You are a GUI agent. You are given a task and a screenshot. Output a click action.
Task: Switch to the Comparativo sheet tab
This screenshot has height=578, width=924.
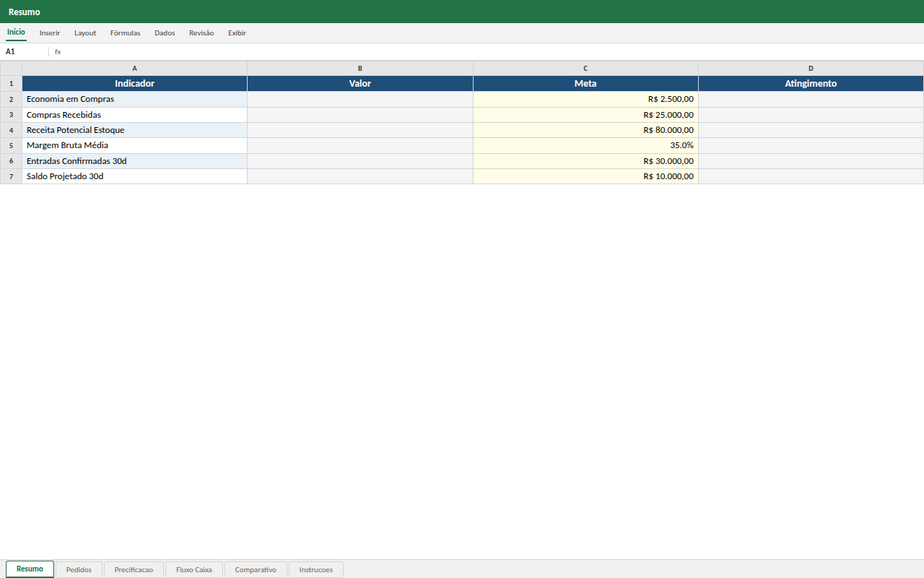(x=256, y=569)
